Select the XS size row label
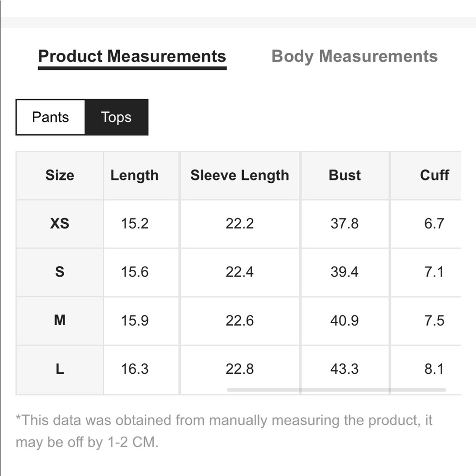476x476 pixels. coord(60,224)
